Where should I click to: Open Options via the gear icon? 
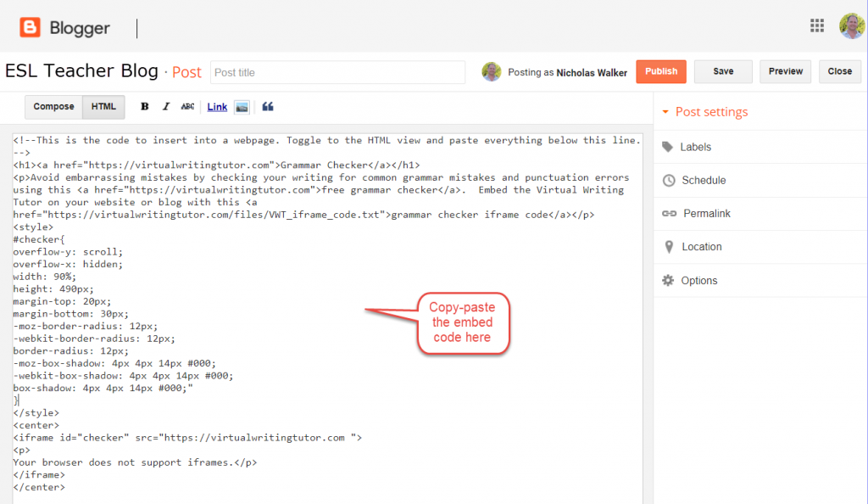coord(668,280)
